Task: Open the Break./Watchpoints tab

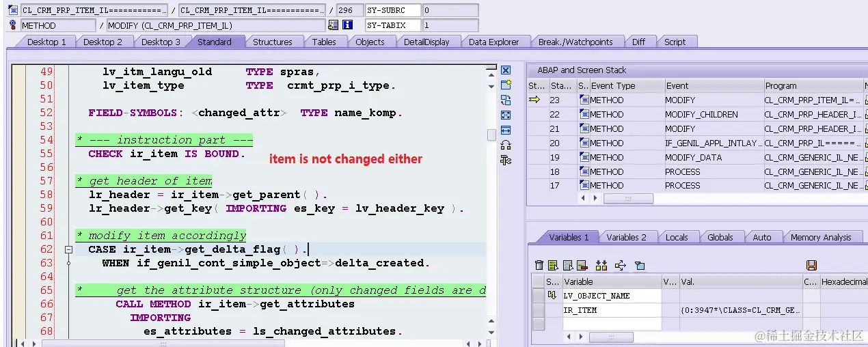Action: click(x=575, y=42)
